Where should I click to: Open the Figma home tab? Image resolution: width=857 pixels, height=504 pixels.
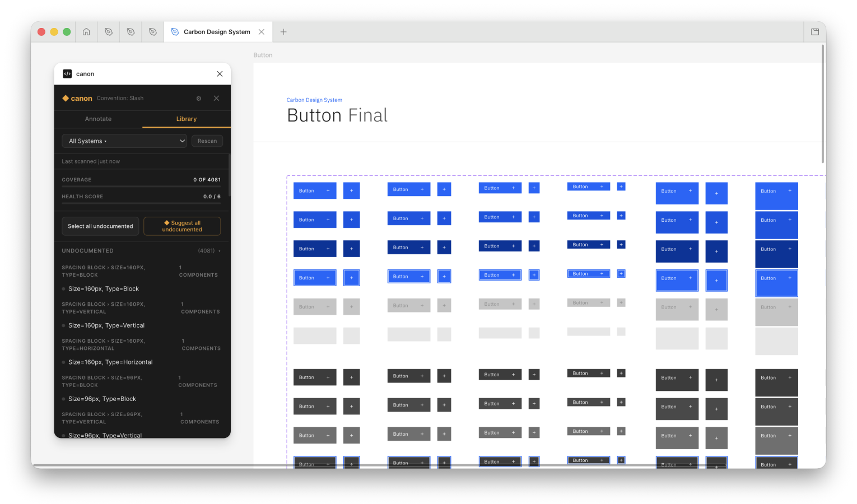pos(86,32)
